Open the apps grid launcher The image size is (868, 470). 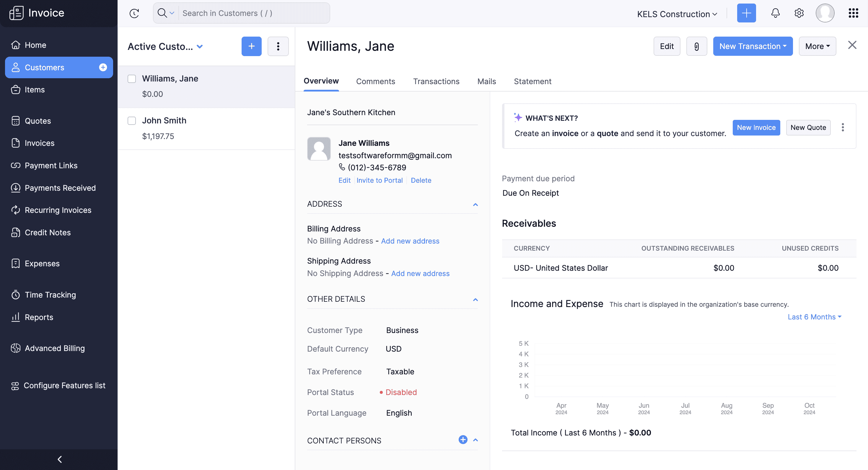(x=853, y=13)
